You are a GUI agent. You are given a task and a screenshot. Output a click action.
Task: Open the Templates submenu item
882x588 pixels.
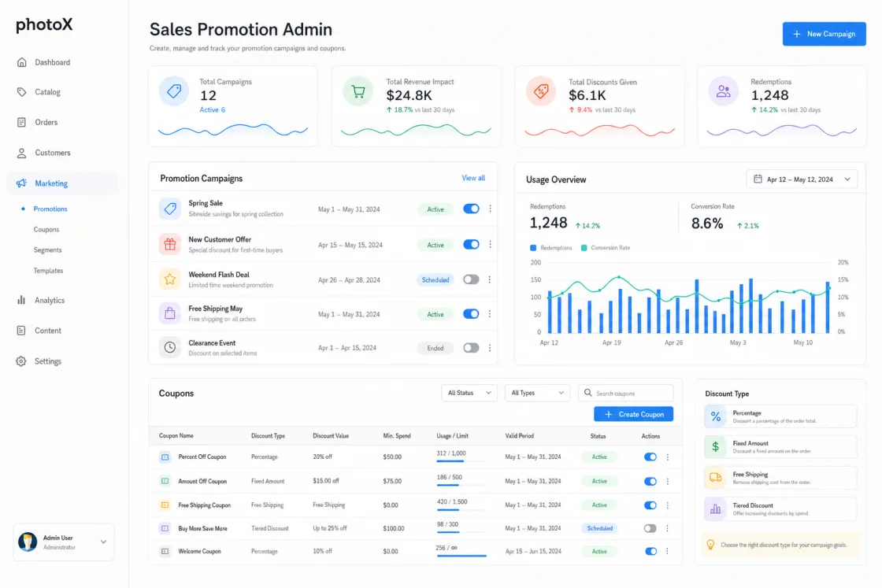(x=48, y=271)
